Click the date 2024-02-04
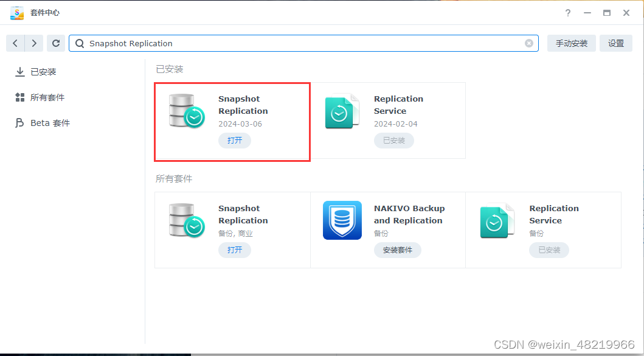 coord(395,124)
